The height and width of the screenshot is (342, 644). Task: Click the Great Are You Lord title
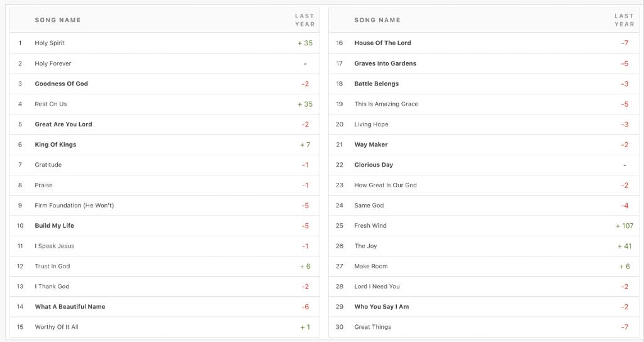point(63,124)
